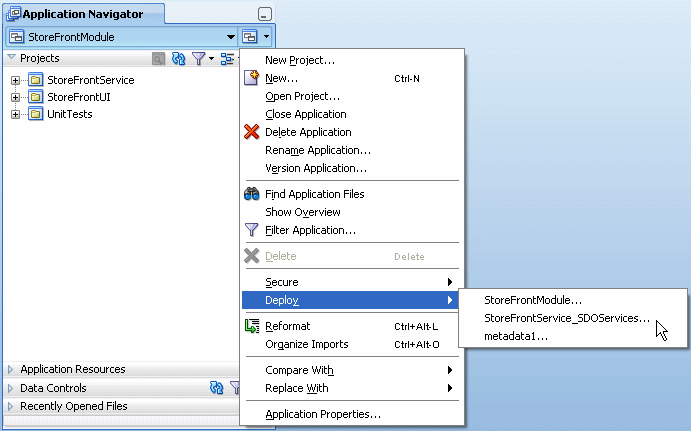The height and width of the screenshot is (431, 691).
Task: Click the funnel Filter Application icon
Action: coord(252,230)
